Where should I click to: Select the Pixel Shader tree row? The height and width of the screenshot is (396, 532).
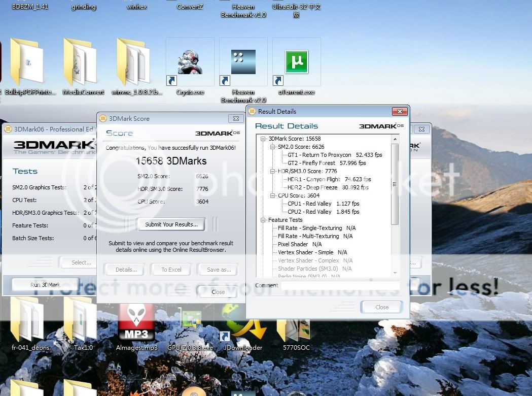click(x=300, y=245)
